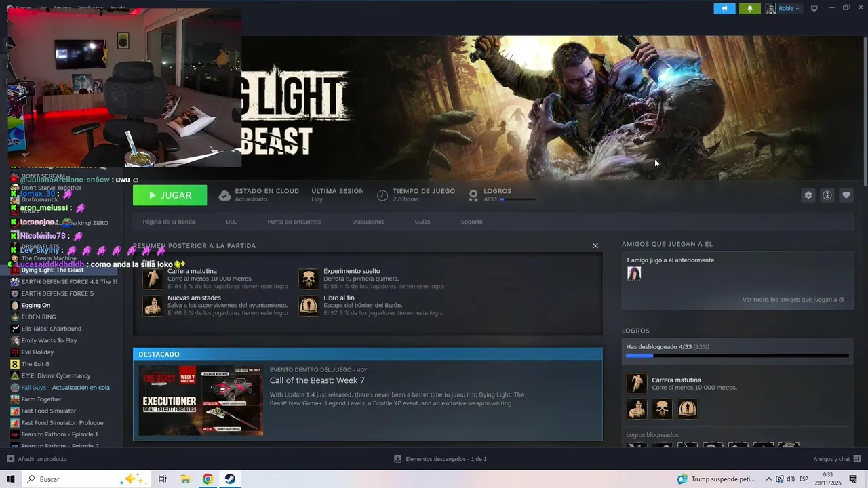
Task: Select Fast Food Simulator: Prologue in library
Action: (x=63, y=422)
